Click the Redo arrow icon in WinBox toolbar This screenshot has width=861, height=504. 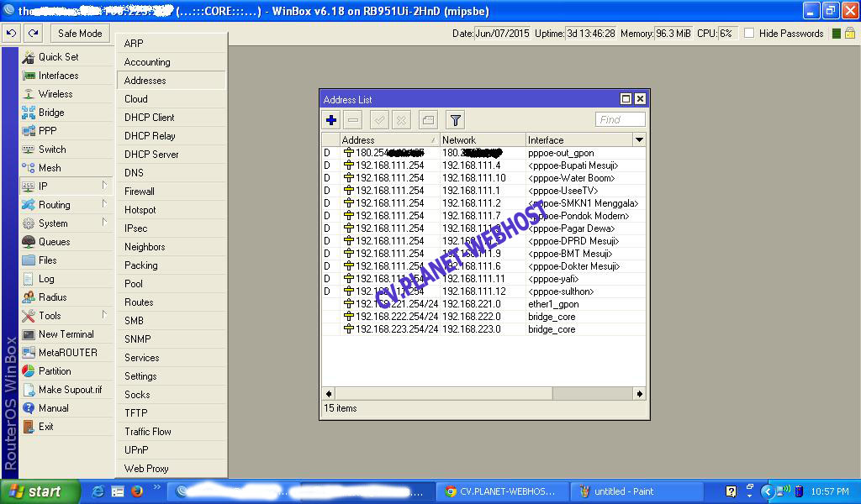(33, 34)
